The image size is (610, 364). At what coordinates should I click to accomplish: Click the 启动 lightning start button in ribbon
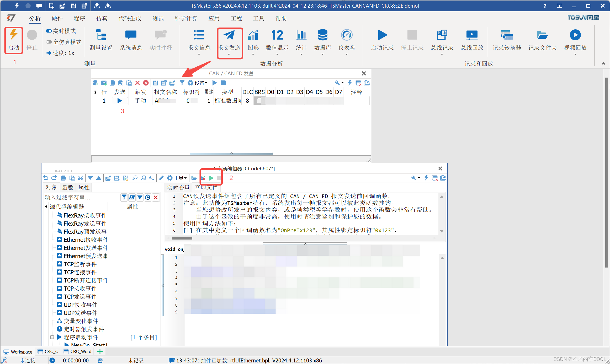[14, 40]
